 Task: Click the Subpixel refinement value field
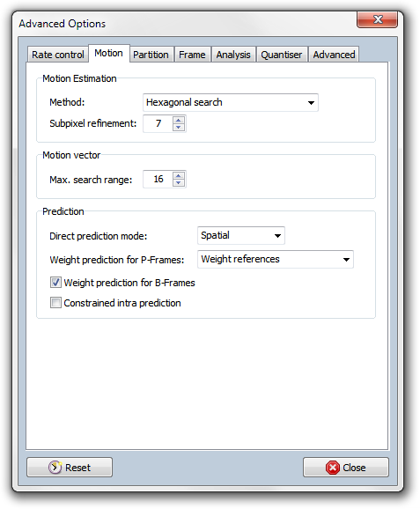[158, 123]
